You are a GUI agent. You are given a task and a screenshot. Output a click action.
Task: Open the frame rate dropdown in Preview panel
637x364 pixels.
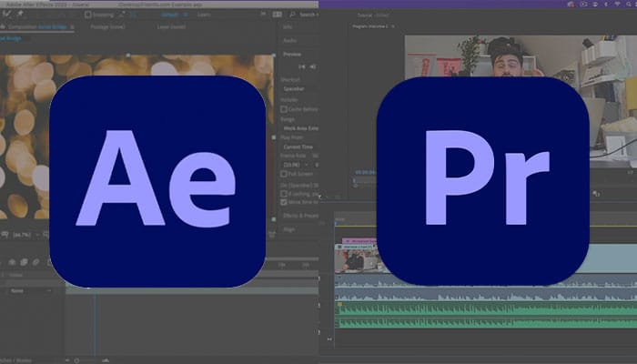tap(296, 165)
